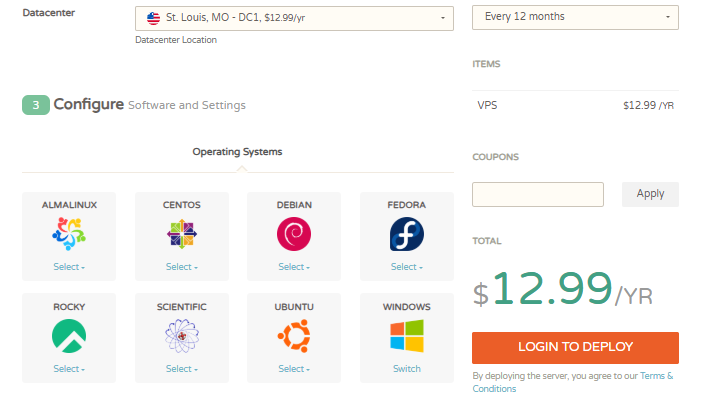Image resolution: width=702 pixels, height=398 pixels.
Task: Open Ubuntu Select version dropdown
Action: pyautogui.click(x=294, y=369)
